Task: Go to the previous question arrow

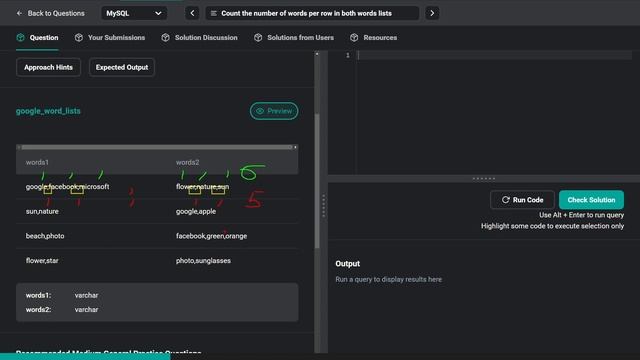Action: [x=192, y=13]
